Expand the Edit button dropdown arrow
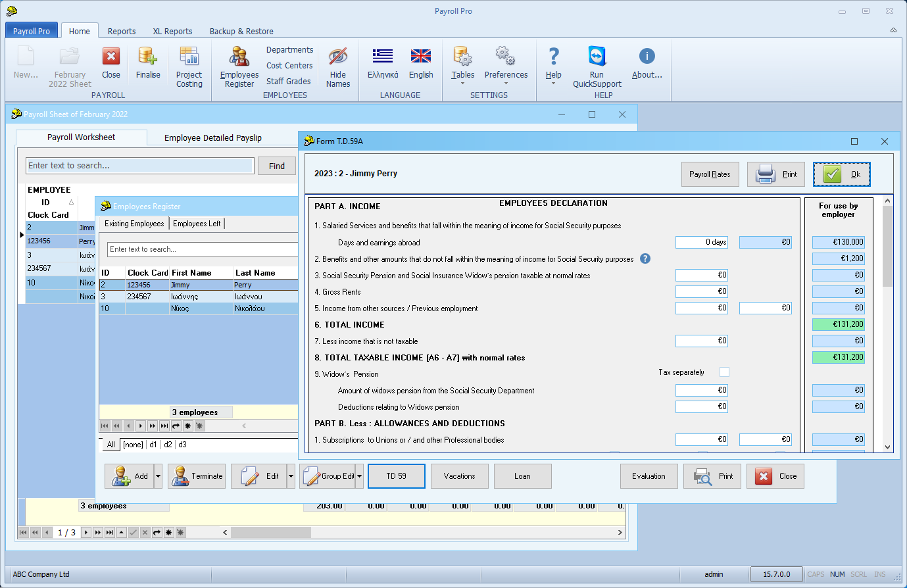Viewport: 907px width, 588px height. point(291,476)
